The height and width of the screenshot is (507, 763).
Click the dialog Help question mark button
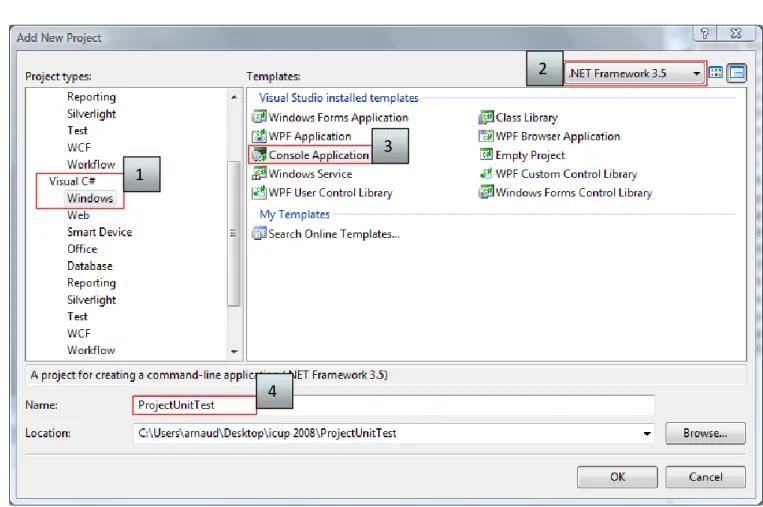pos(704,33)
